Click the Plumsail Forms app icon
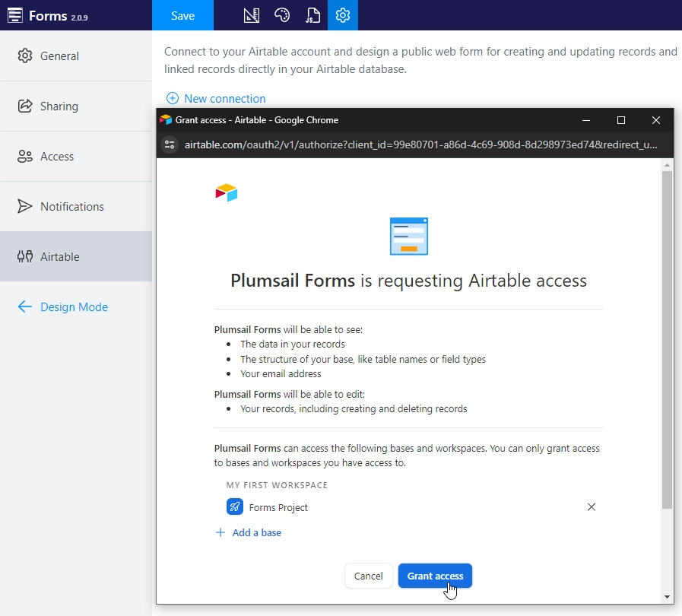Viewport: 682px width, 616px height. 409,236
